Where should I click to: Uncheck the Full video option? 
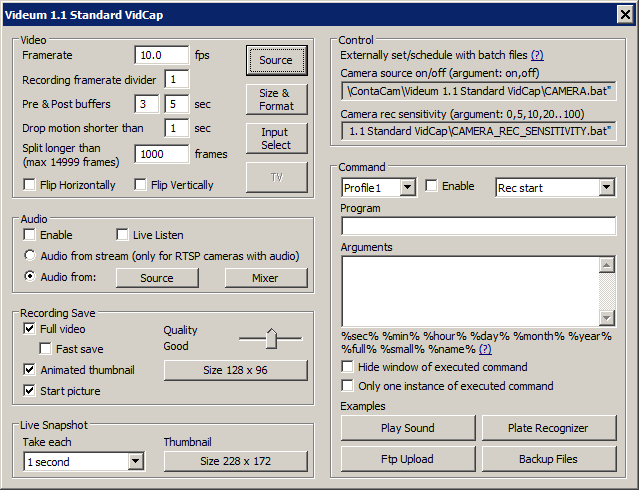30,329
